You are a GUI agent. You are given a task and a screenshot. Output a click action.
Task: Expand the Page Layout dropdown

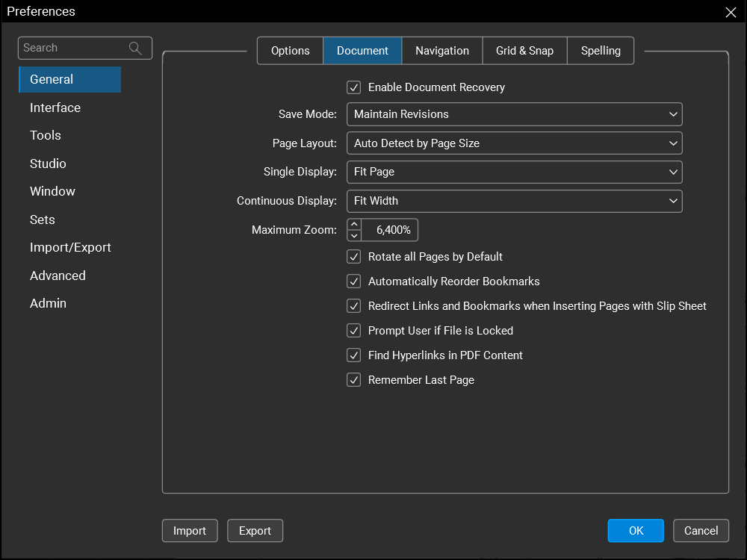pyautogui.click(x=514, y=143)
